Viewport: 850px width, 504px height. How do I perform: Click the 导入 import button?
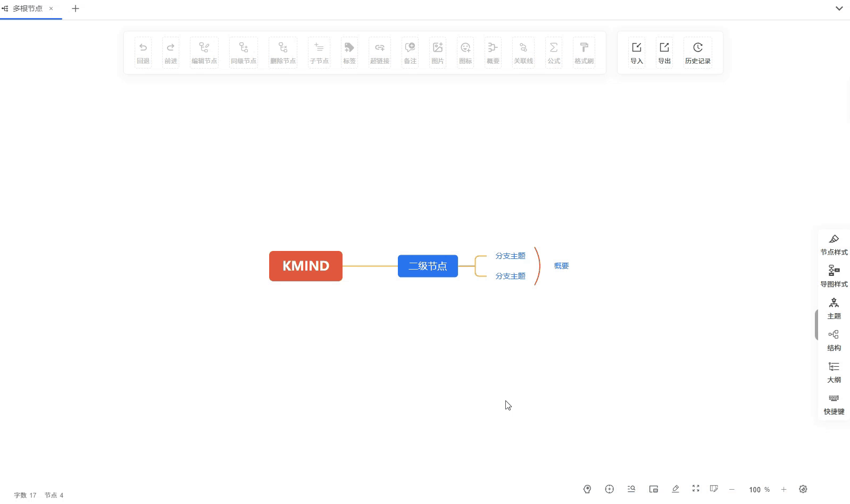click(637, 52)
